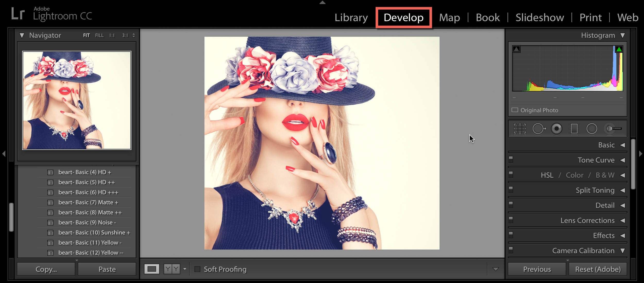Click the Before/After YY view button
This screenshot has width=644, height=283.
172,269
